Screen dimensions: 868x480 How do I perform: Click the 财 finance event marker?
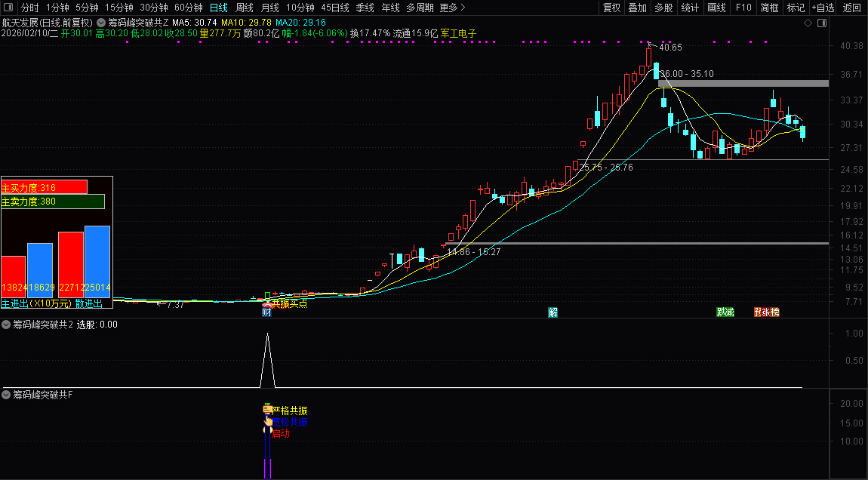coord(266,312)
